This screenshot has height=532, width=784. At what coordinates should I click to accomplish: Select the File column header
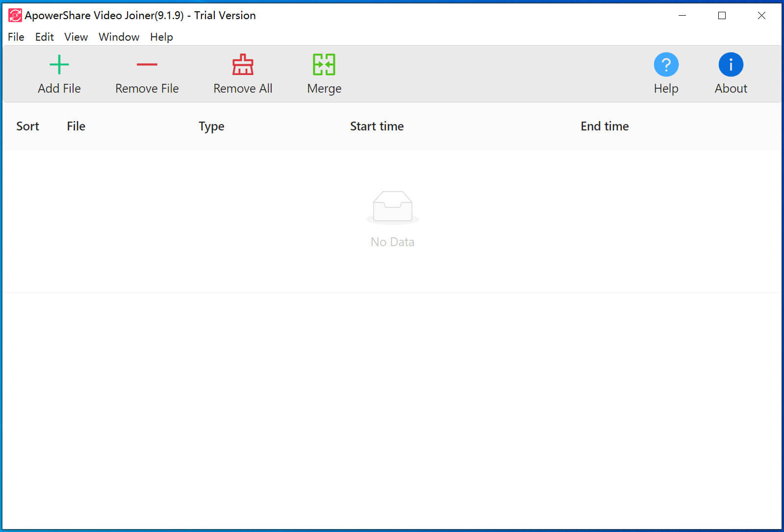coord(76,127)
